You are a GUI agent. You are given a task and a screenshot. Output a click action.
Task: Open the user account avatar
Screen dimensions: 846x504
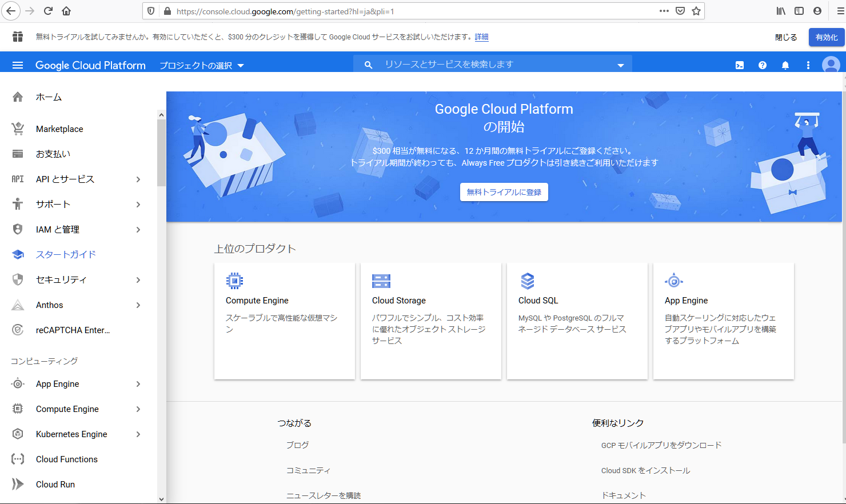click(831, 65)
